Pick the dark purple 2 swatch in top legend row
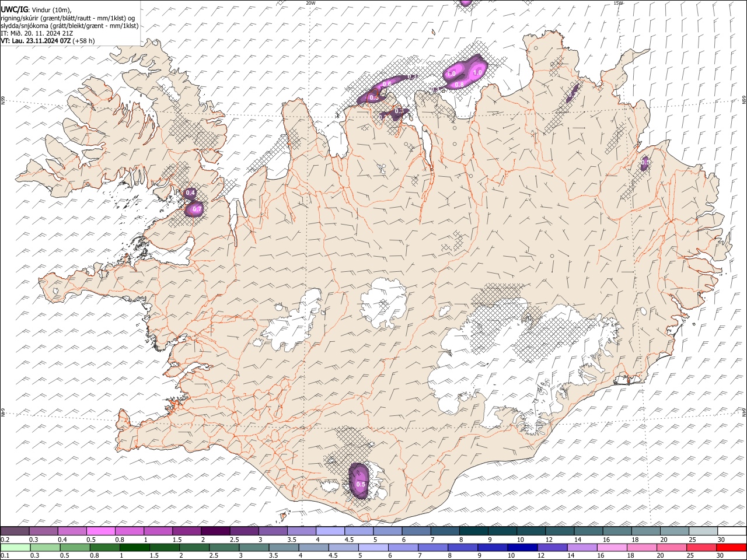Image resolution: width=747 pixels, height=560 pixels. (215, 531)
